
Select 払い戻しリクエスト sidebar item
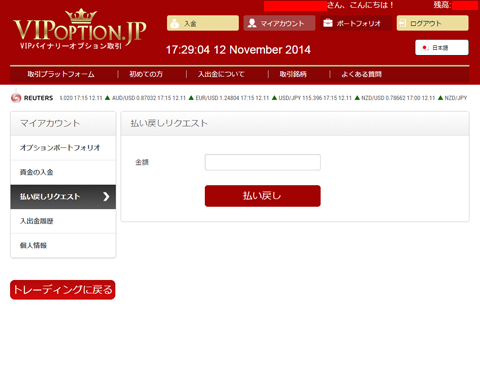coord(63,197)
